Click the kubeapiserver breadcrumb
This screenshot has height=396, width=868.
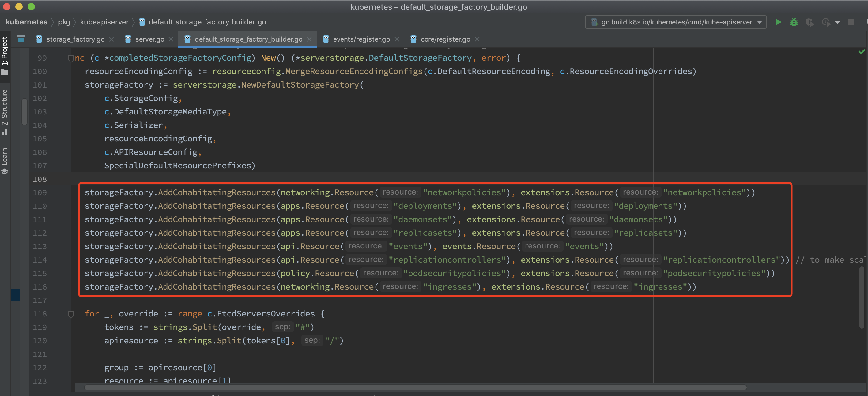click(104, 22)
